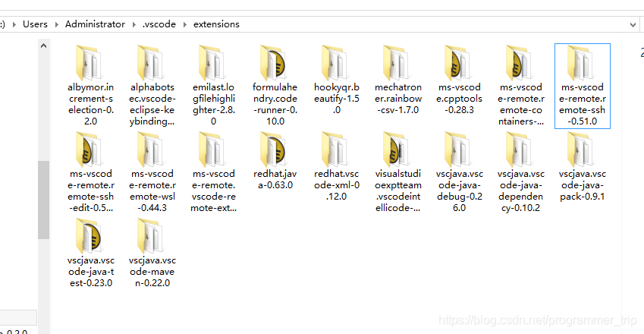
Task: Select the mechatroner.rainbow-csv-1.7.0 folder icon
Action: pos(397,63)
